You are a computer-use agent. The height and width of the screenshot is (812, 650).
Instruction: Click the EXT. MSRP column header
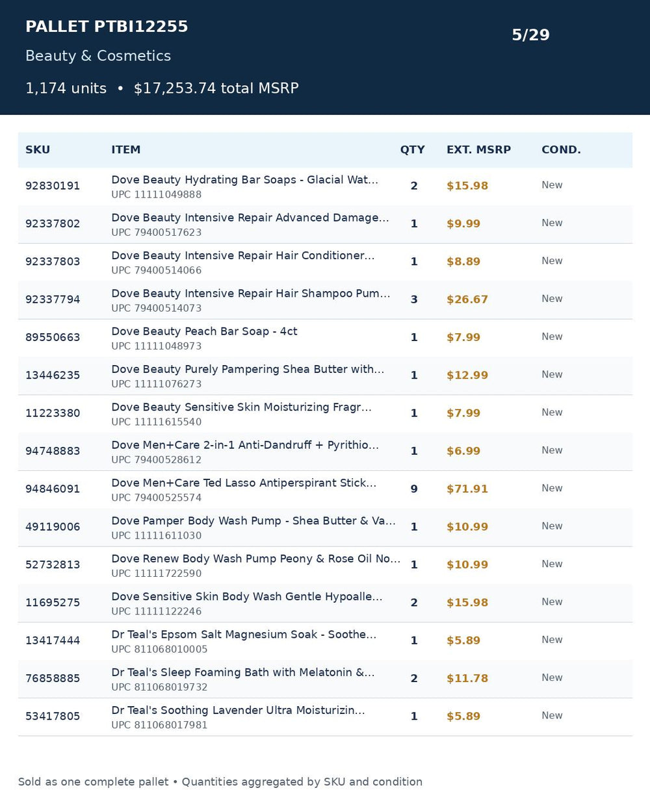coord(478,149)
